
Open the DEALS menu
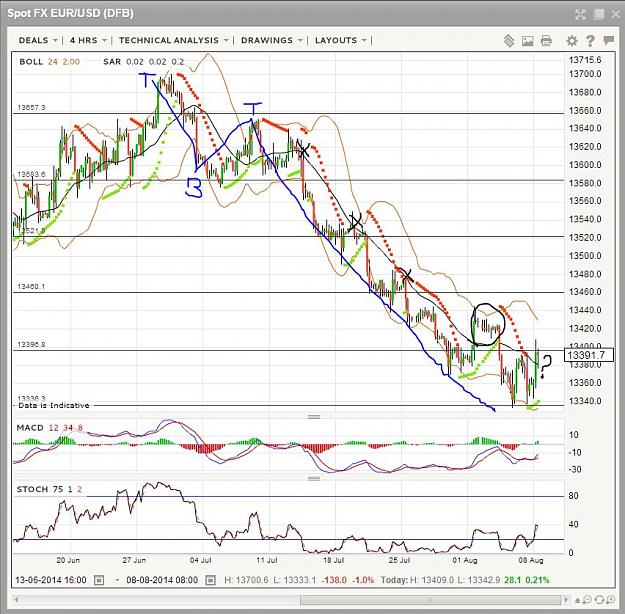pos(38,40)
